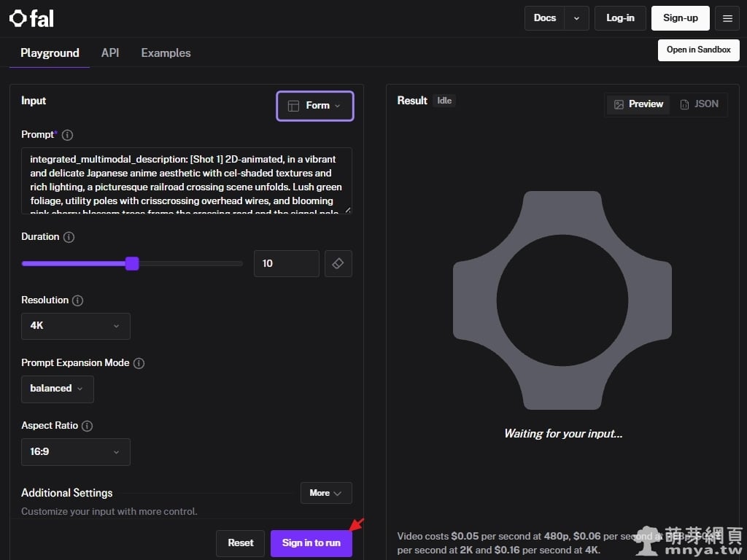Screen dimensions: 747x560
Task: Click the 'Waiting for your input...' text
Action: (x=563, y=434)
